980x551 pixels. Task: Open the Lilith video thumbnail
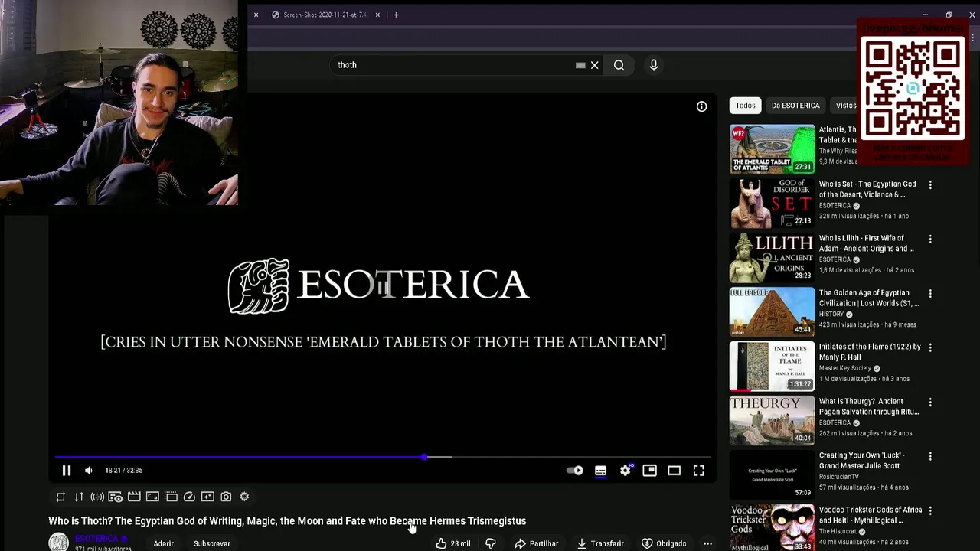[772, 258]
